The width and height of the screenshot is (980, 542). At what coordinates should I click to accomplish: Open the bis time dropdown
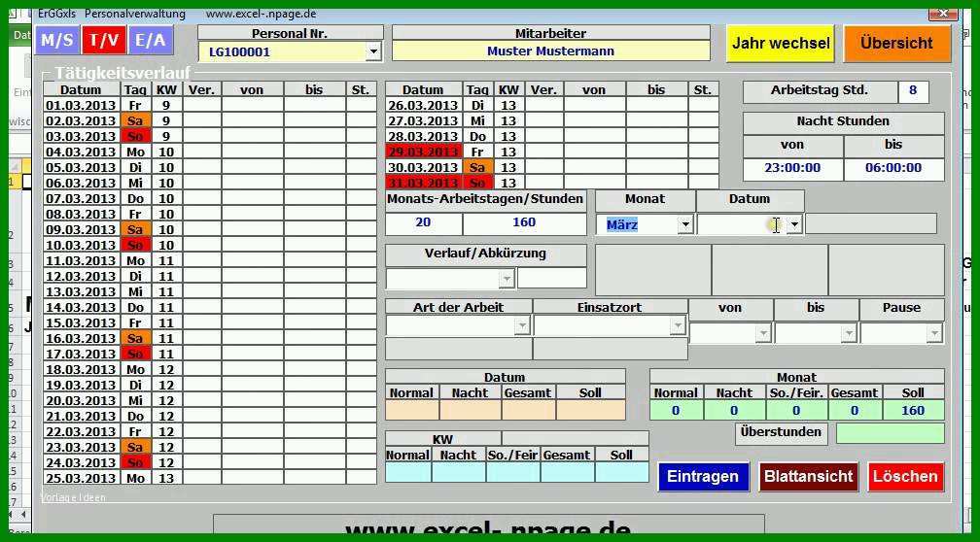point(848,334)
